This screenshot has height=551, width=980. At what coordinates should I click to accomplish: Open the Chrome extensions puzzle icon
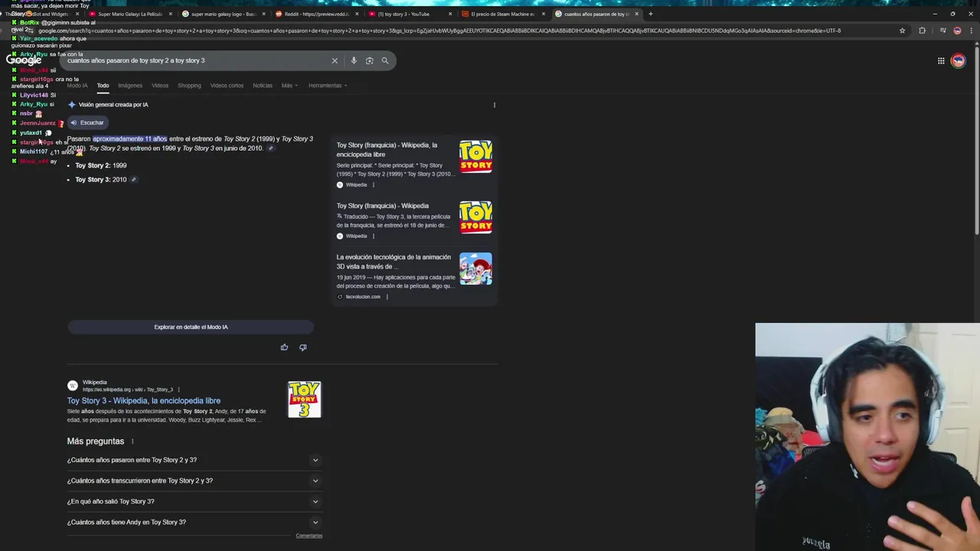922,31
